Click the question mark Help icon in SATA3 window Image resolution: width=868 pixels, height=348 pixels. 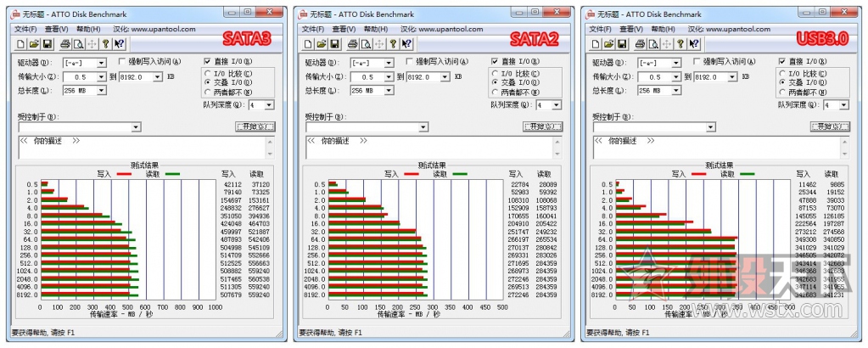pyautogui.click(x=105, y=44)
